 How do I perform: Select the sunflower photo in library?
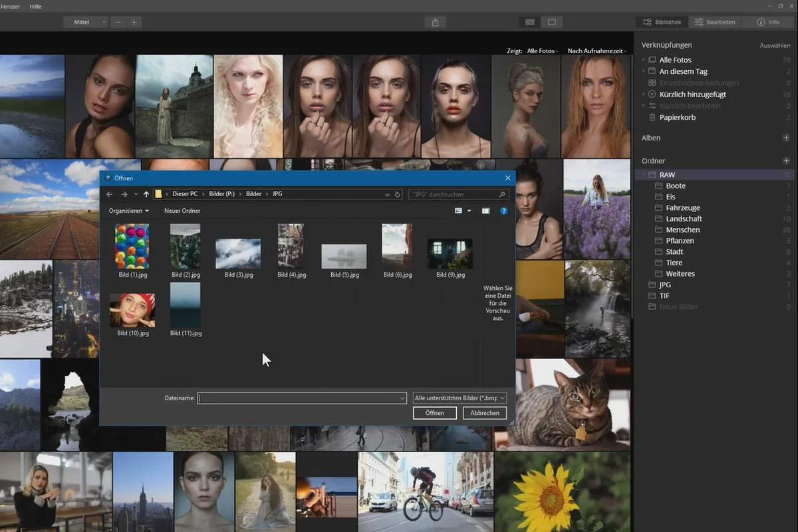(563, 492)
